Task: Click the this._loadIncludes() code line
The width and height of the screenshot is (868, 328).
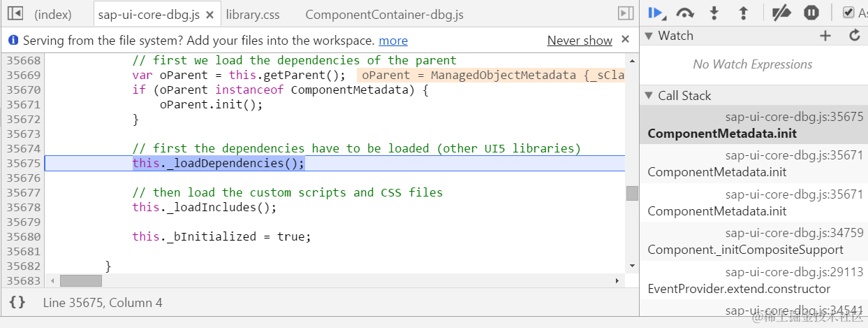Action: (x=205, y=207)
